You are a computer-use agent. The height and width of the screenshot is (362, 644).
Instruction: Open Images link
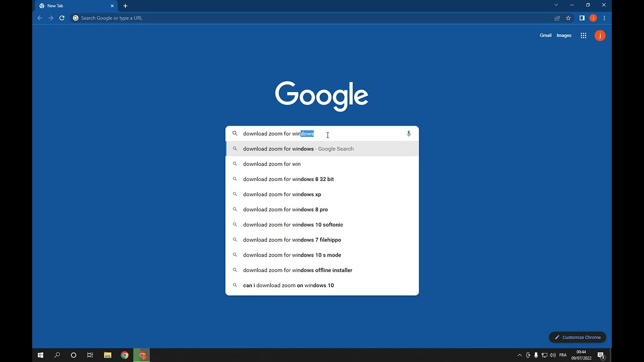point(564,35)
